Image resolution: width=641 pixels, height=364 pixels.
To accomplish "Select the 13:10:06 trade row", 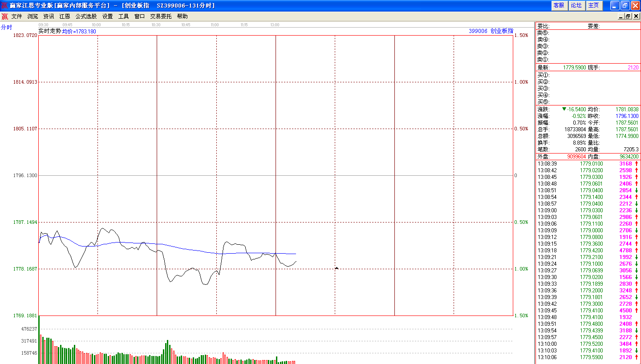I will pos(588,357).
